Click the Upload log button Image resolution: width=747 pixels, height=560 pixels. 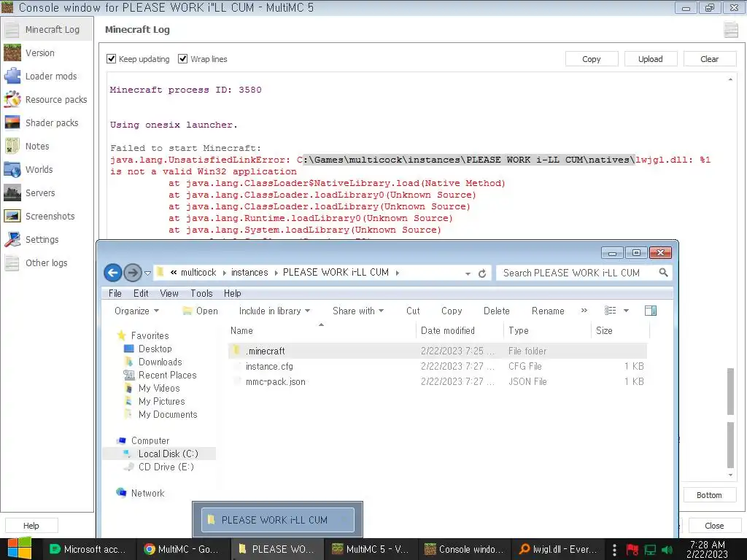tap(650, 59)
